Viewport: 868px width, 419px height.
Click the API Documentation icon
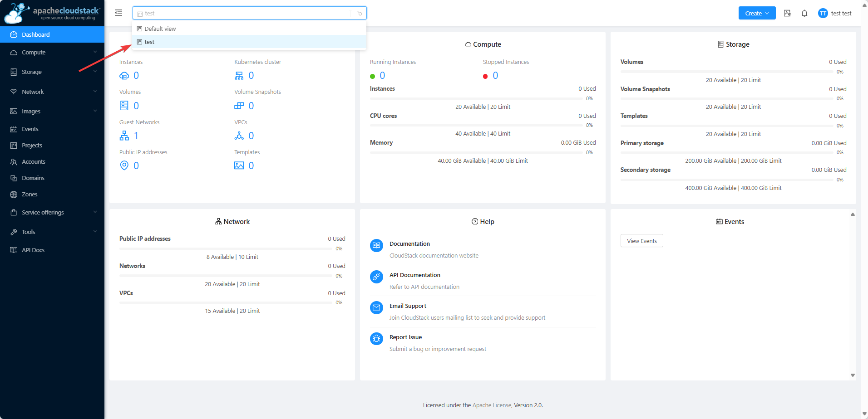(376, 277)
